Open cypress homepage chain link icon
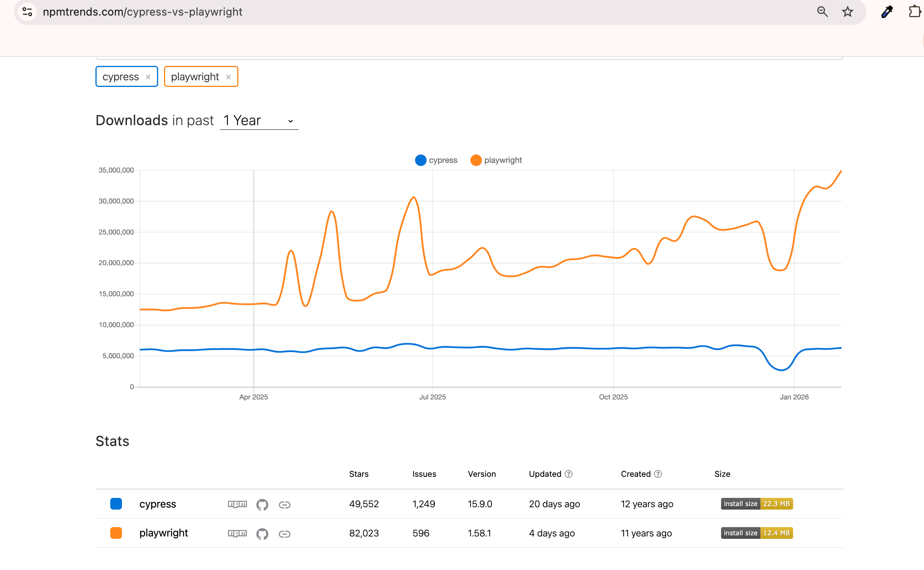Viewport: 924px width, 570px height. click(x=285, y=505)
